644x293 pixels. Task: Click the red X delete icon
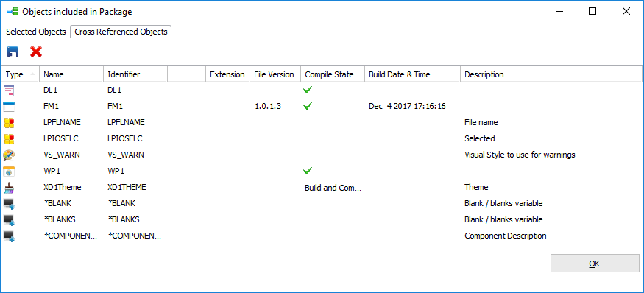36,52
